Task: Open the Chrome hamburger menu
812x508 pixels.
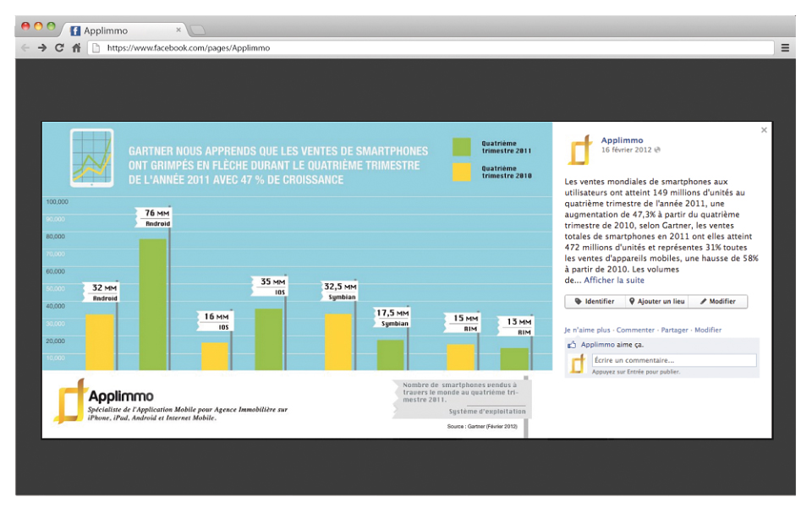Action: pos(785,47)
